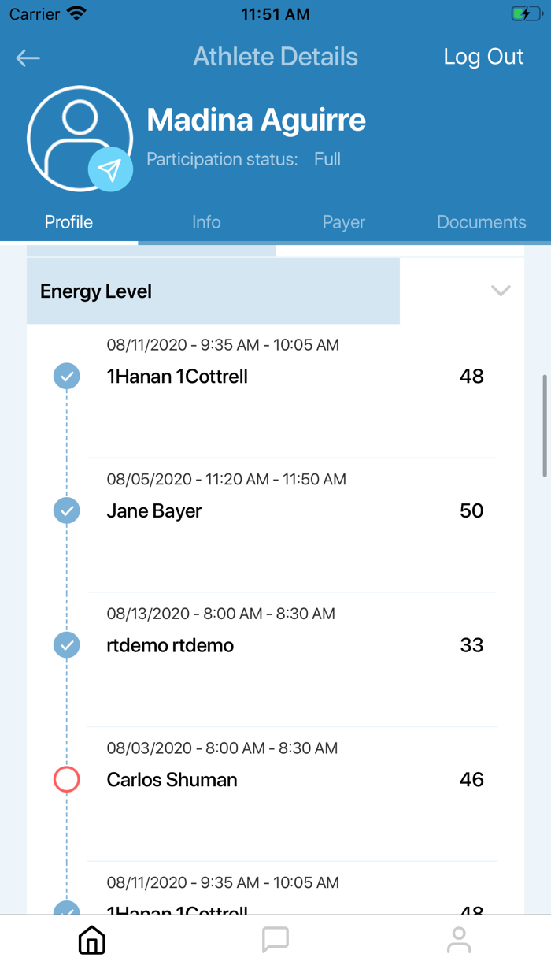Switch to the Info tab
Image resolution: width=551 pixels, height=980 pixels.
point(206,222)
